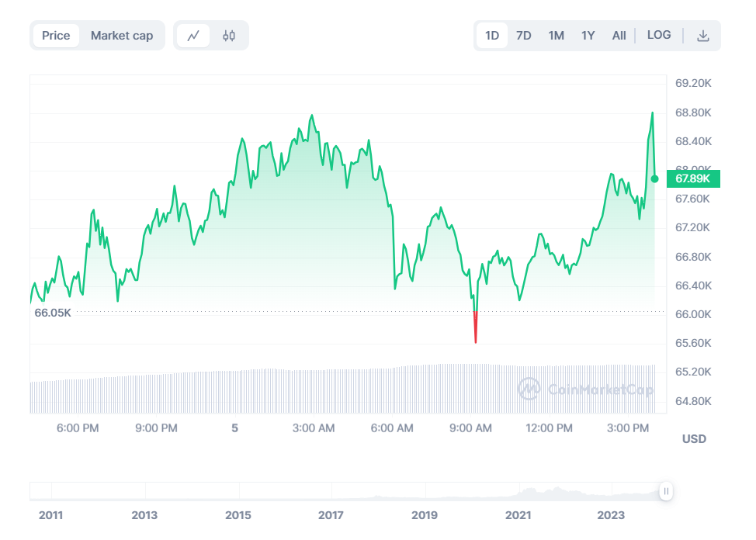Show All time price history

[619, 36]
